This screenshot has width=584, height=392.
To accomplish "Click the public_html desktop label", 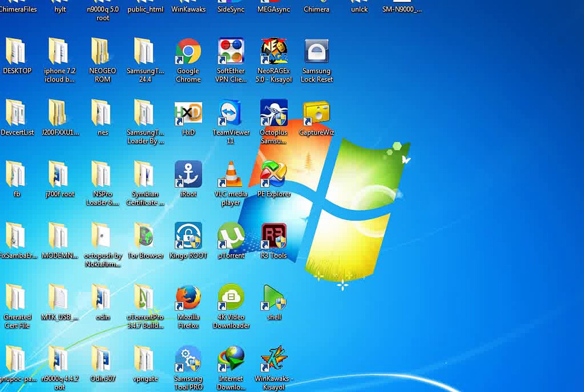I will coord(145,9).
